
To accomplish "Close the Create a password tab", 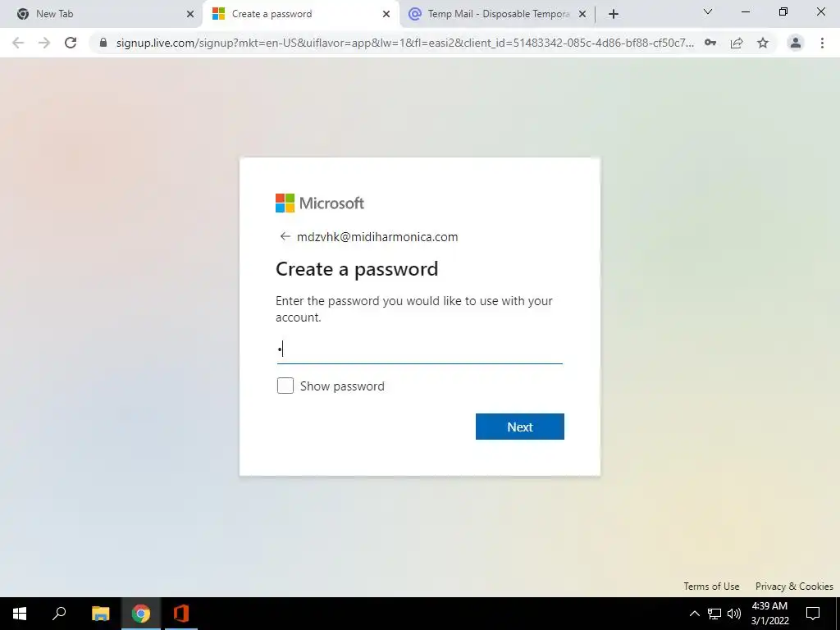I will click(386, 14).
